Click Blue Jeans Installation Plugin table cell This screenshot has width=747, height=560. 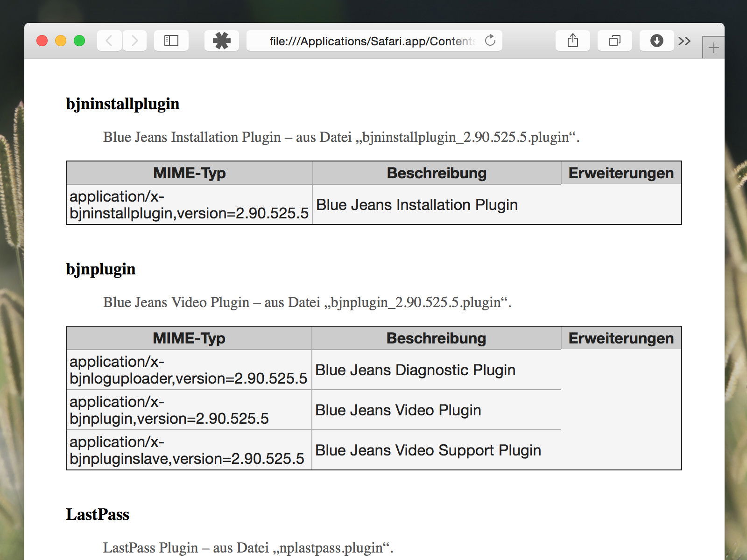437,205
